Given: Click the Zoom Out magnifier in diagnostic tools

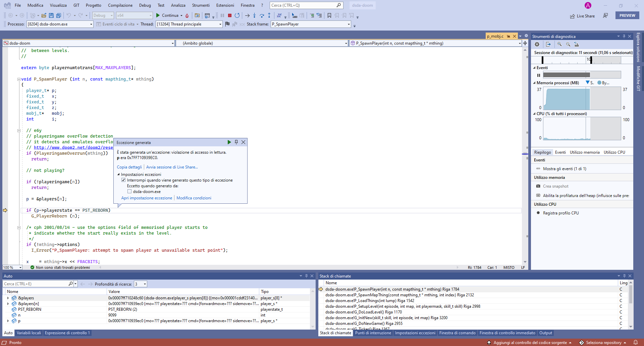Looking at the screenshot, I should tap(568, 44).
